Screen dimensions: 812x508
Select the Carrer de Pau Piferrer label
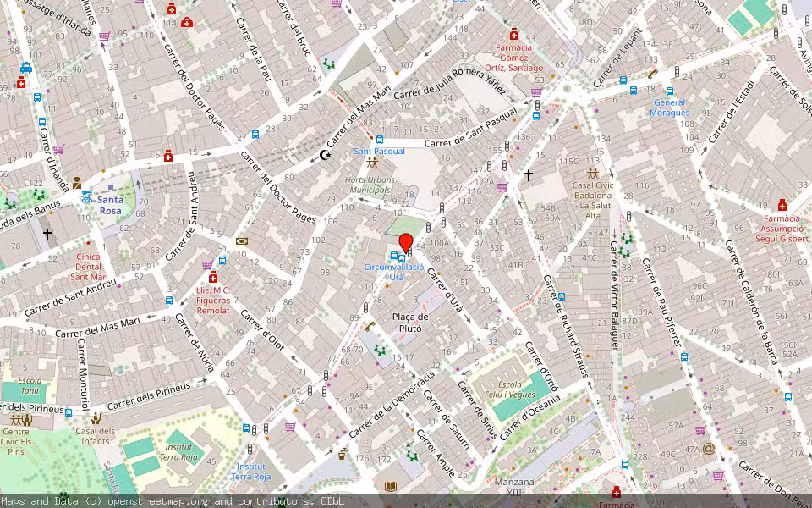point(661,303)
